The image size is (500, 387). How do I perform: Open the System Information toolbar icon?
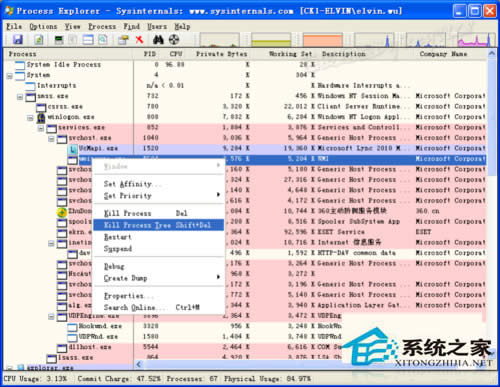[x=59, y=40]
